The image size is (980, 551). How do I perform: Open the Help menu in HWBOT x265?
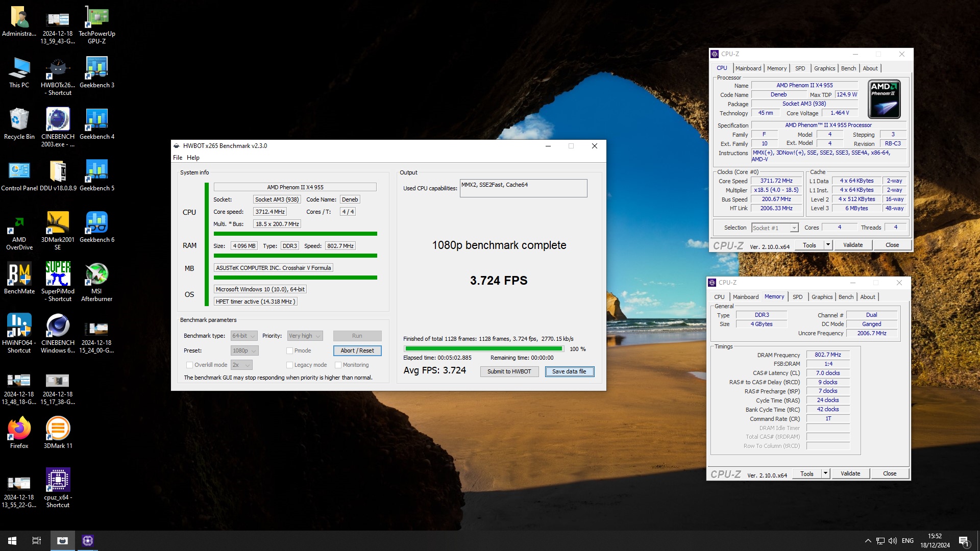[x=193, y=158]
